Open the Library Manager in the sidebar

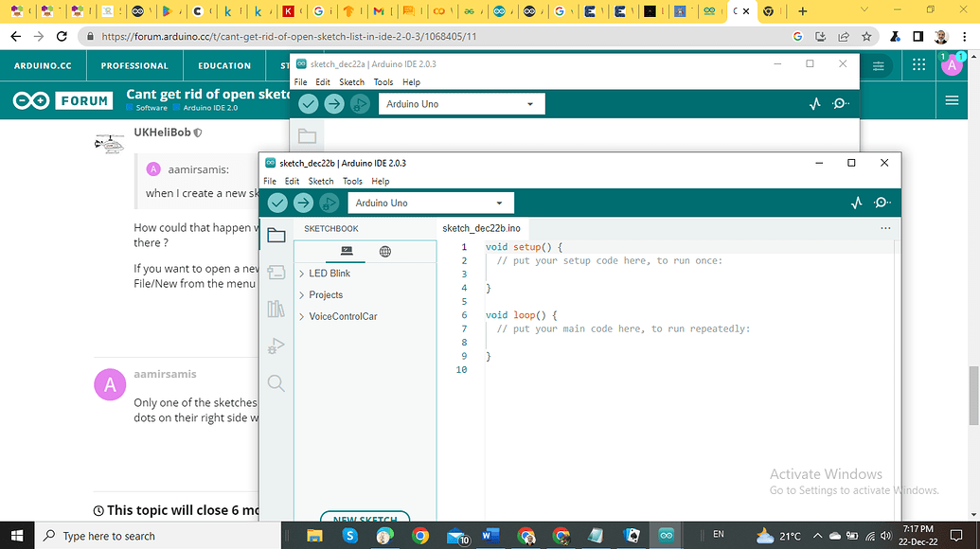(276, 310)
